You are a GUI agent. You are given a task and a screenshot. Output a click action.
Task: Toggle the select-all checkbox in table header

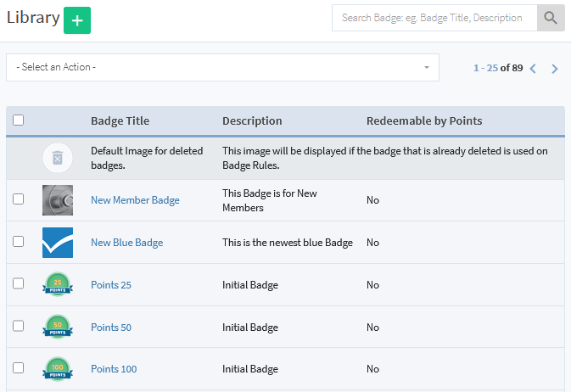pos(18,120)
